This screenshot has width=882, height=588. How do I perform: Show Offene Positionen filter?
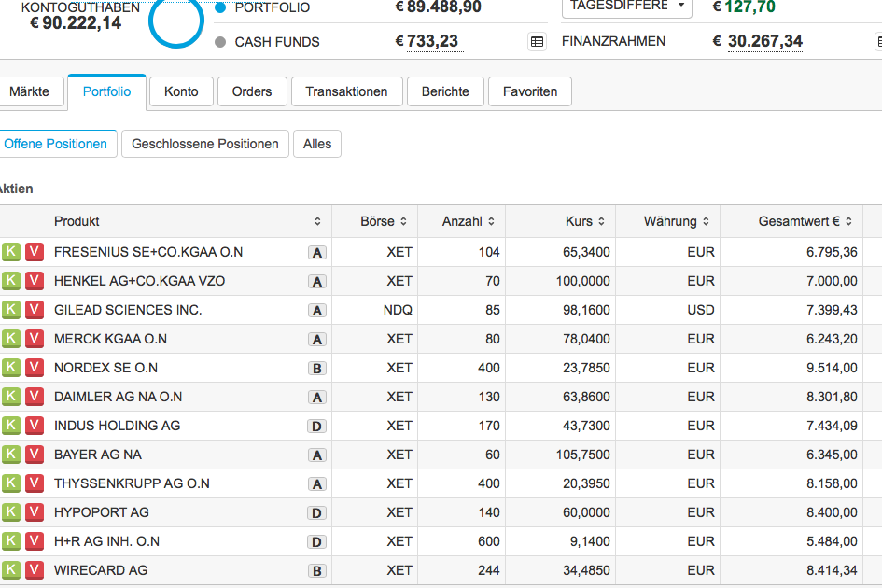click(x=56, y=144)
